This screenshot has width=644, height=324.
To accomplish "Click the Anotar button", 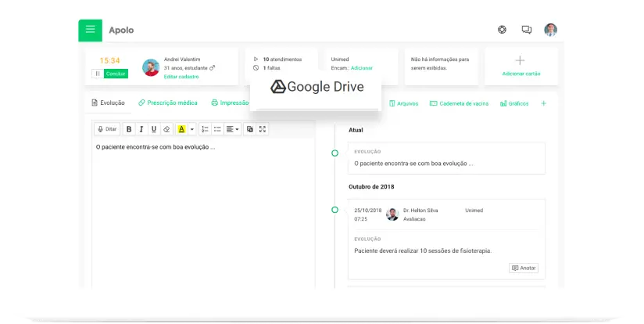I will [524, 268].
